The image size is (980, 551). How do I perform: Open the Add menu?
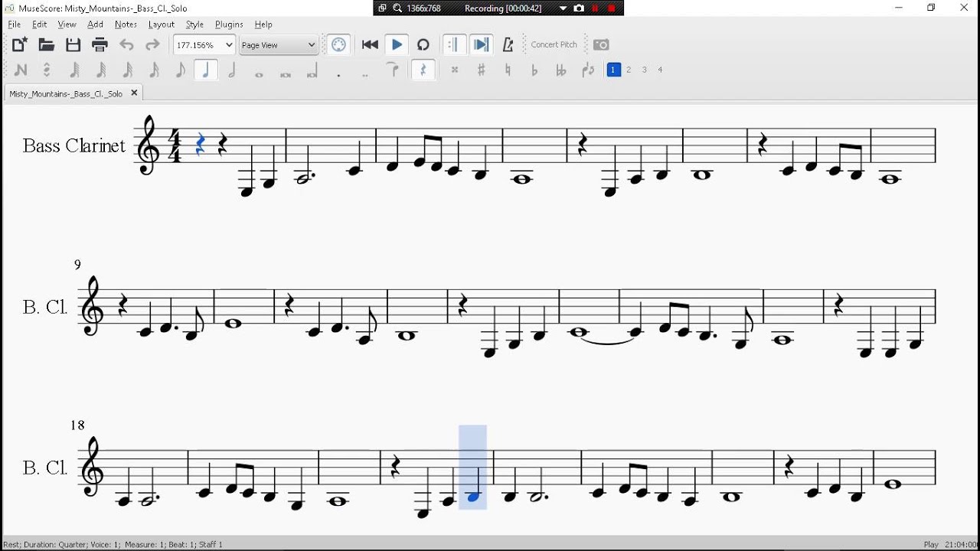[95, 24]
